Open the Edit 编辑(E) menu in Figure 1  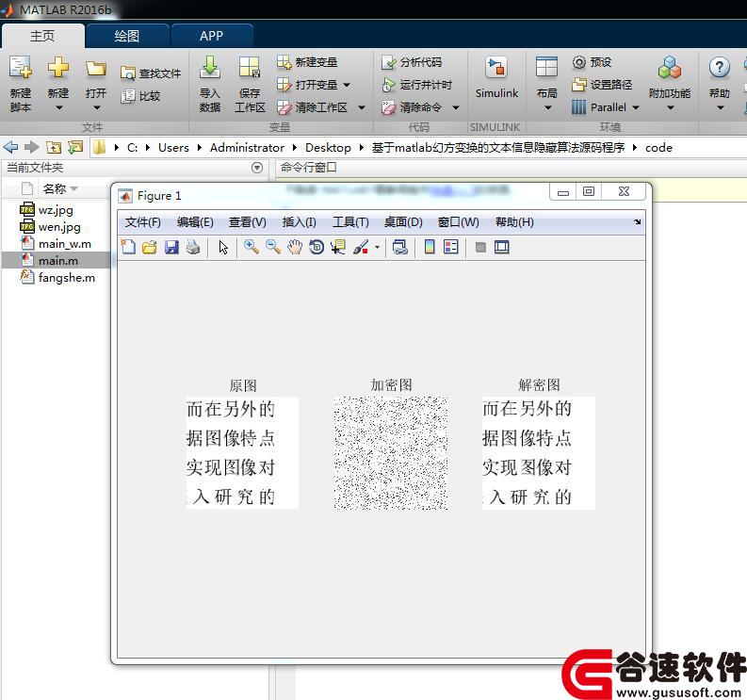pos(195,222)
